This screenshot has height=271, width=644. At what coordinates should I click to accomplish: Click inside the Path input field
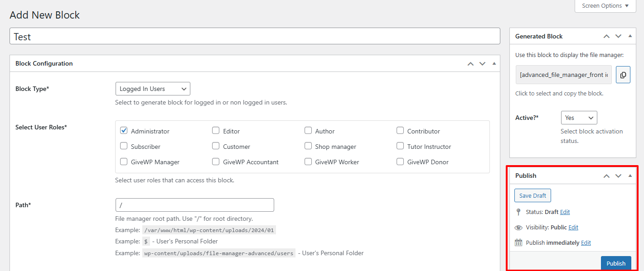194,204
